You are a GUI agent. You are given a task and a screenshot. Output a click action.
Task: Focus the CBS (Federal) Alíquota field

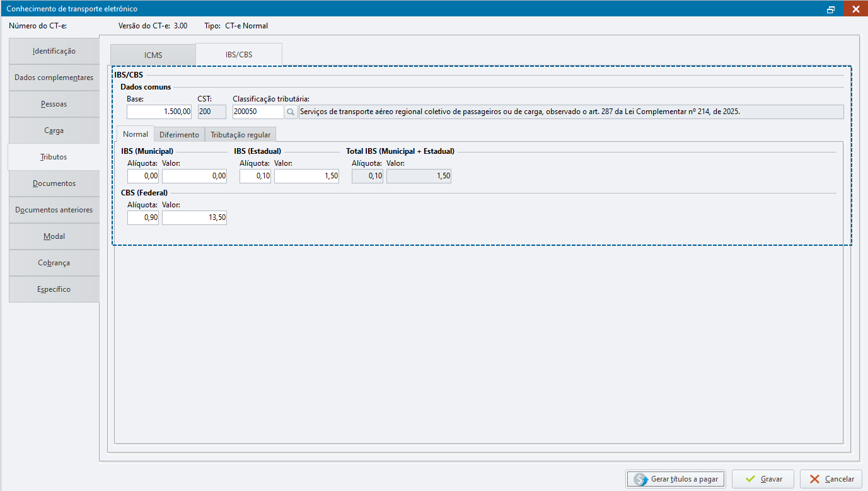(143, 218)
